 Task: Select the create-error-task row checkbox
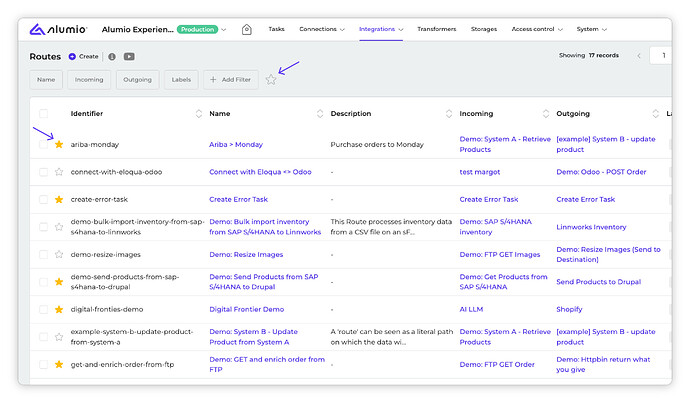pos(44,199)
